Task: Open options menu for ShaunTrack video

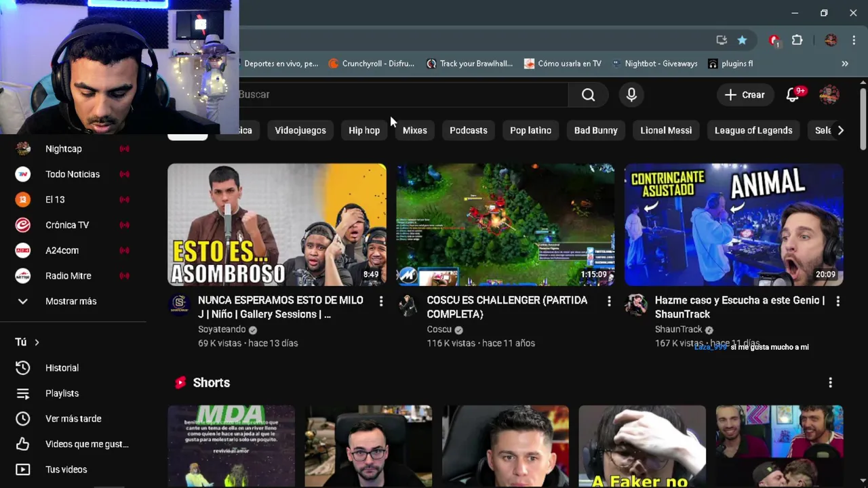Action: (837, 301)
